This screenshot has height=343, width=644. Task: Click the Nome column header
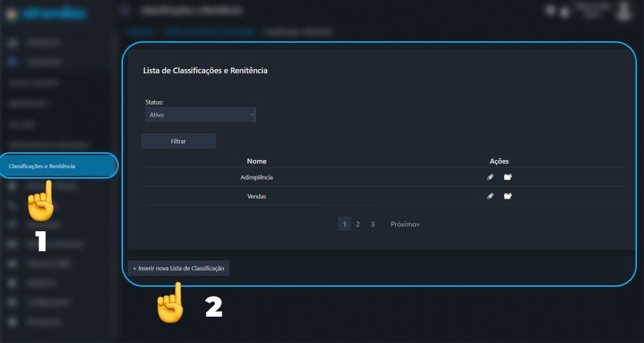[257, 162]
